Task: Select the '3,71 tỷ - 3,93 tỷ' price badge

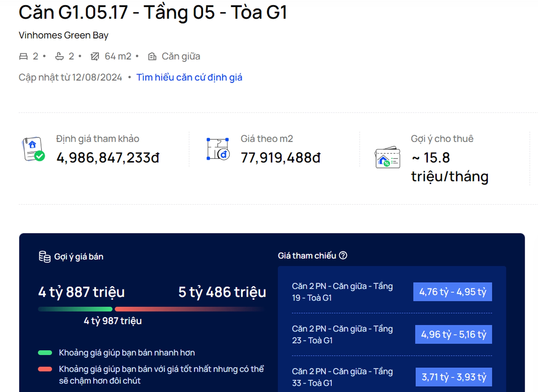Action: (454, 377)
